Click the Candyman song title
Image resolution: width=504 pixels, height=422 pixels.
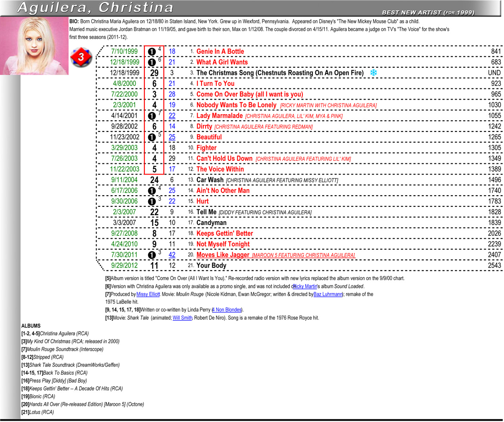pyautogui.click(x=212, y=223)
